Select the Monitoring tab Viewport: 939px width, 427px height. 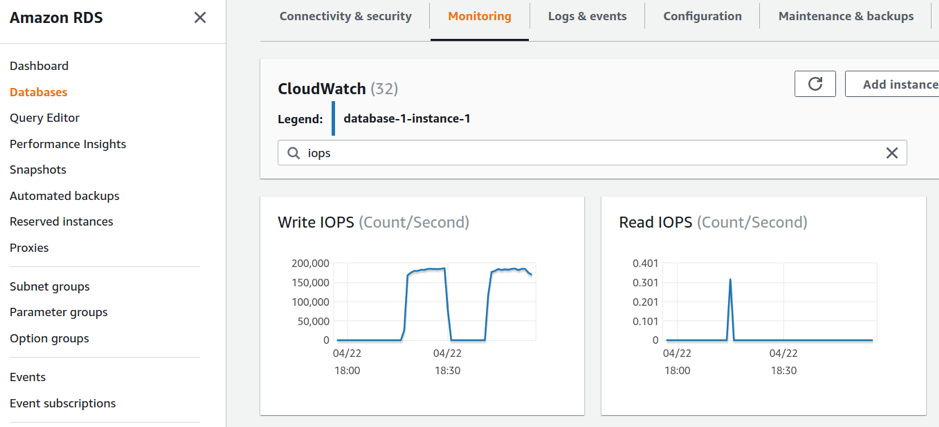point(480,16)
